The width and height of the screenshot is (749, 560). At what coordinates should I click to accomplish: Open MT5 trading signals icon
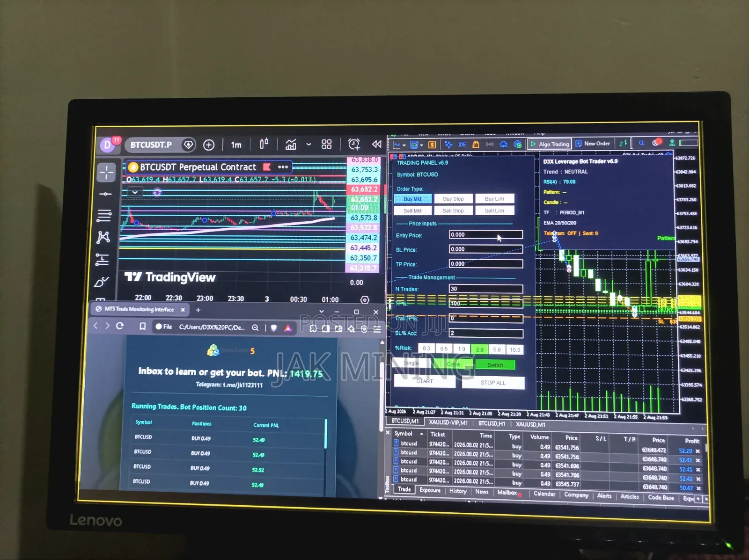[490, 144]
